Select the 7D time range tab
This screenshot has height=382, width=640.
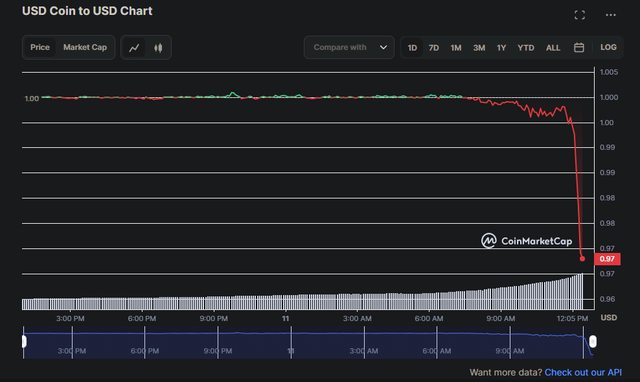434,48
